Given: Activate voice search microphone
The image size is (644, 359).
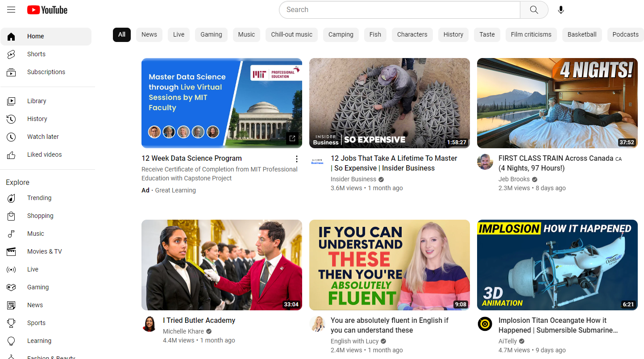Looking at the screenshot, I should pos(561,10).
